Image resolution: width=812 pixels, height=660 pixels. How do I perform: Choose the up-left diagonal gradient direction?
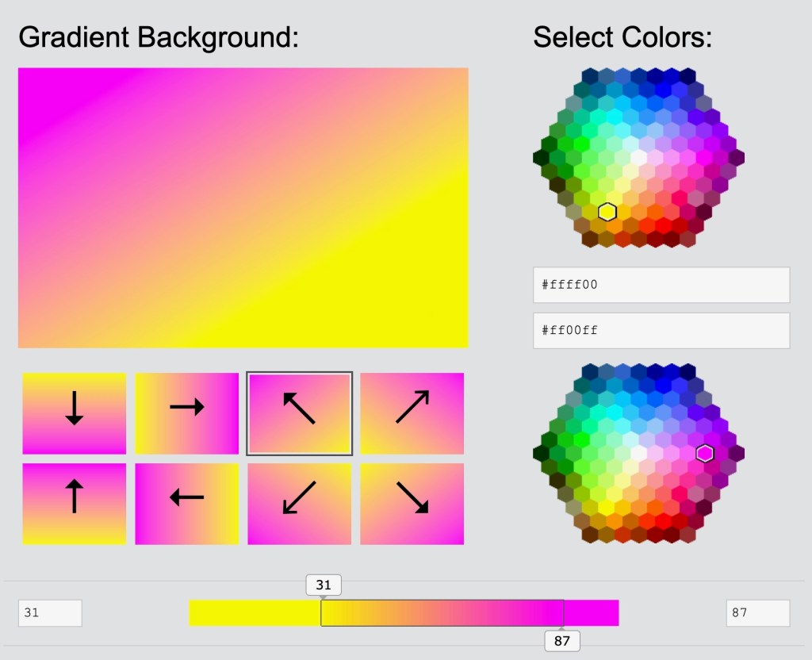coord(299,413)
